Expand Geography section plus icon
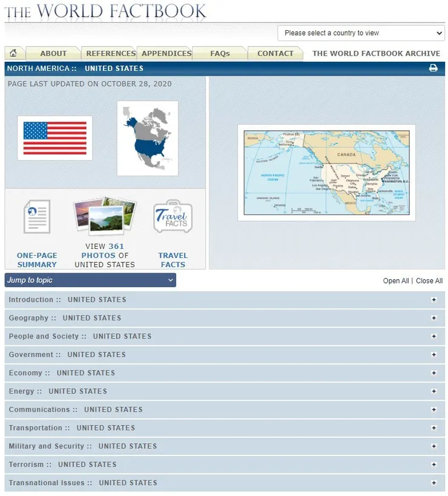 point(433,318)
